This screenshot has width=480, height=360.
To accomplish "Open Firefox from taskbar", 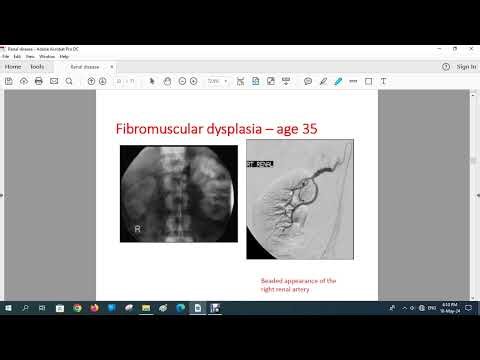I will click(x=94, y=308).
